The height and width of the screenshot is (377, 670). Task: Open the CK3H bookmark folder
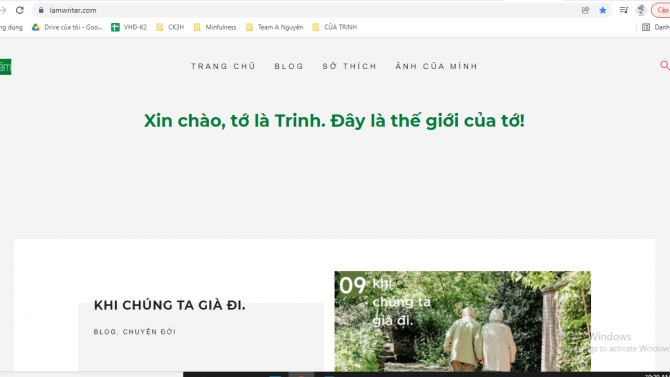tap(170, 27)
